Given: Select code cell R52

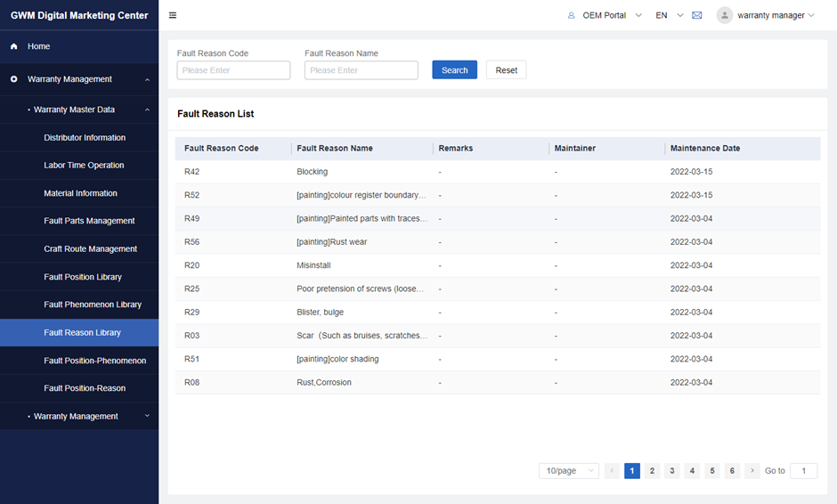Looking at the screenshot, I should pyautogui.click(x=191, y=195).
